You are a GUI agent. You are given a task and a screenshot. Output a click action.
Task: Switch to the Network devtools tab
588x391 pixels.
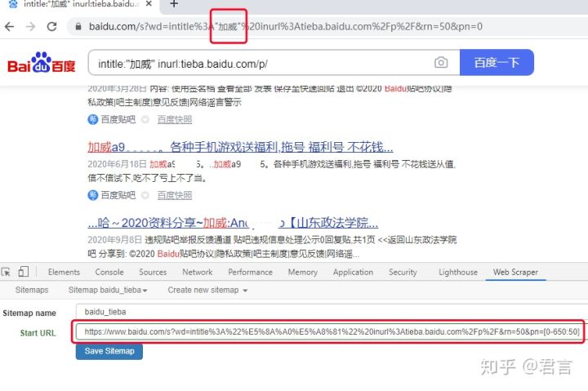(198, 272)
